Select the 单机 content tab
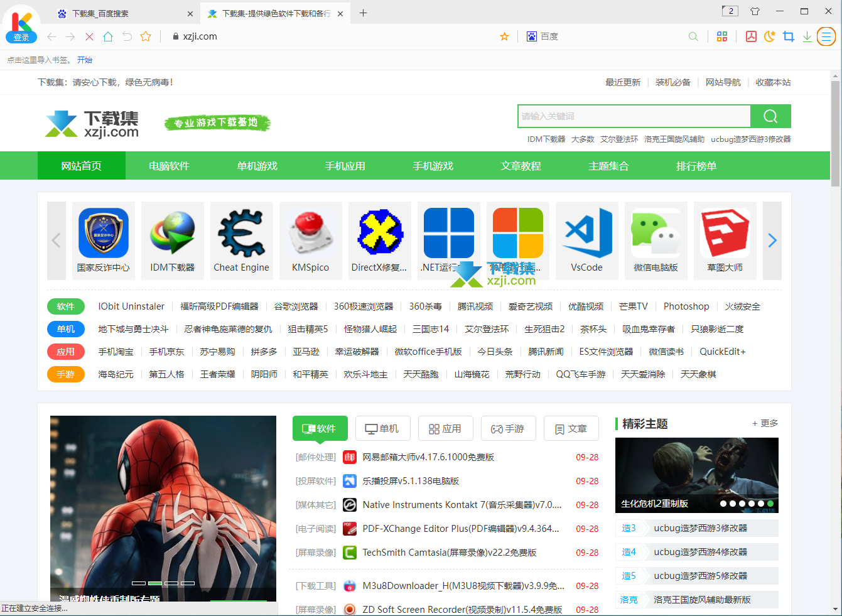842x616 pixels. tap(383, 428)
